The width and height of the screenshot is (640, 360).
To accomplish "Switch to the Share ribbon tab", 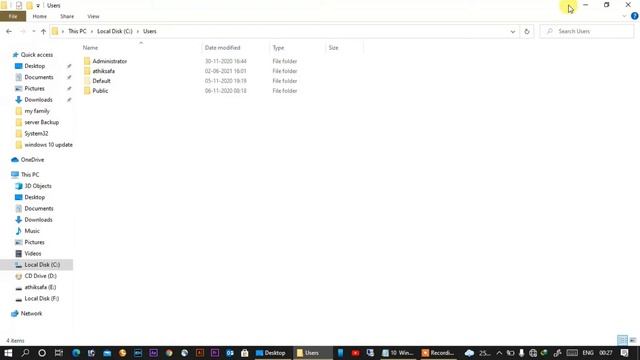I will 67,16.
